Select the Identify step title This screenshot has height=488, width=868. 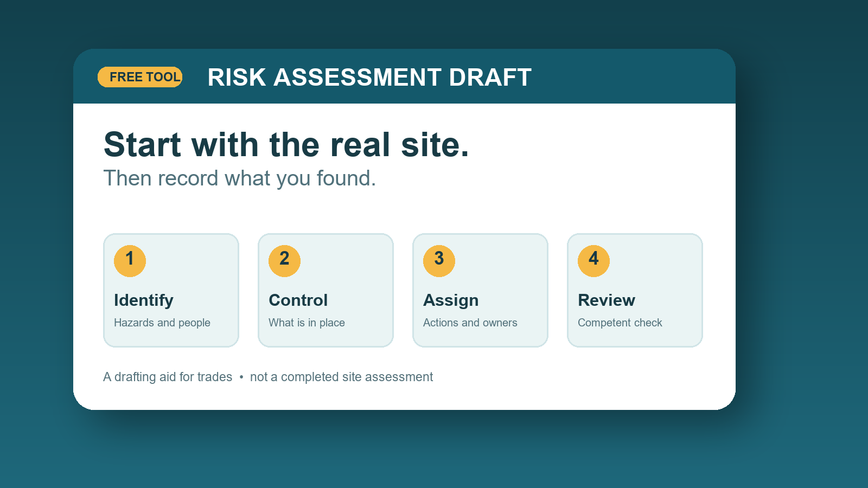(x=144, y=300)
